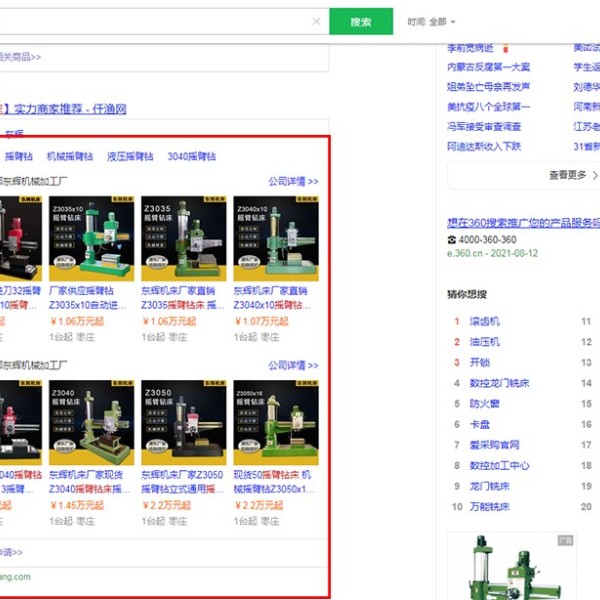Search the suggestion 数控加工中心
This screenshot has width=600, height=600.
[500, 466]
